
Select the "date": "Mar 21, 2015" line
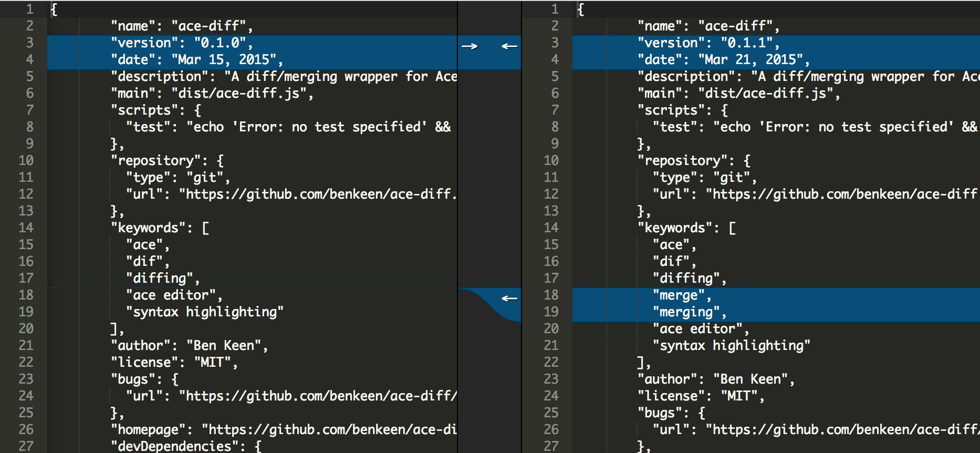pos(724,60)
